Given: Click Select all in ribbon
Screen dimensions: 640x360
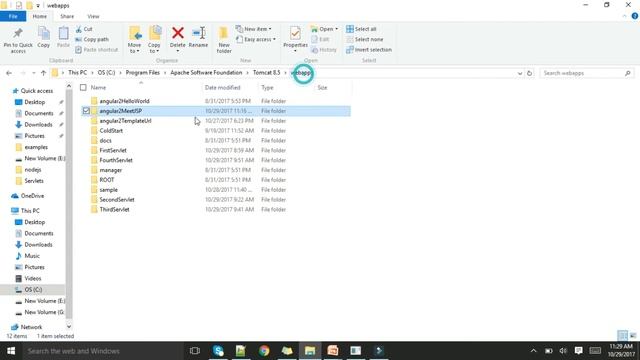Looking at the screenshot, I should point(361,29).
